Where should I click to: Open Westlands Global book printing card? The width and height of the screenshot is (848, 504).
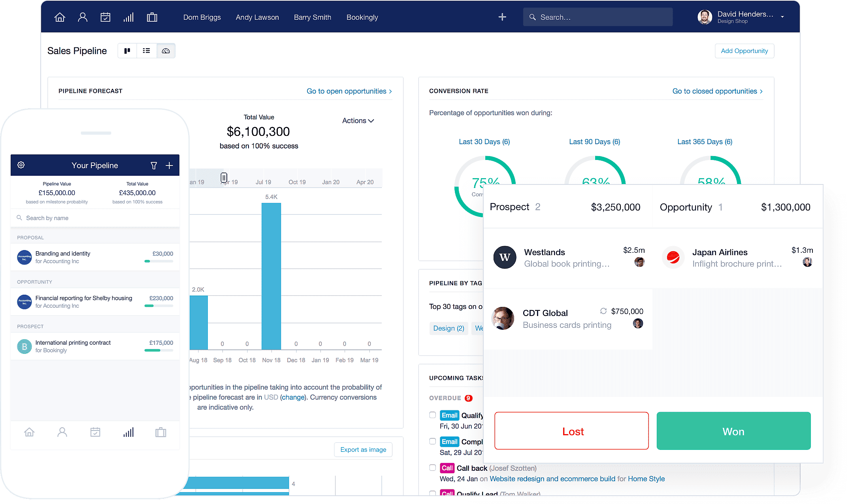(x=568, y=258)
